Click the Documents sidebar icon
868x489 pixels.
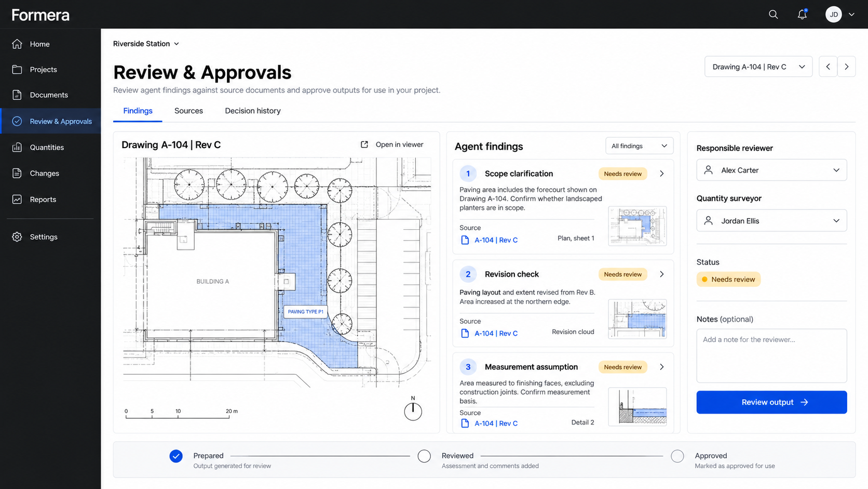[17, 95]
